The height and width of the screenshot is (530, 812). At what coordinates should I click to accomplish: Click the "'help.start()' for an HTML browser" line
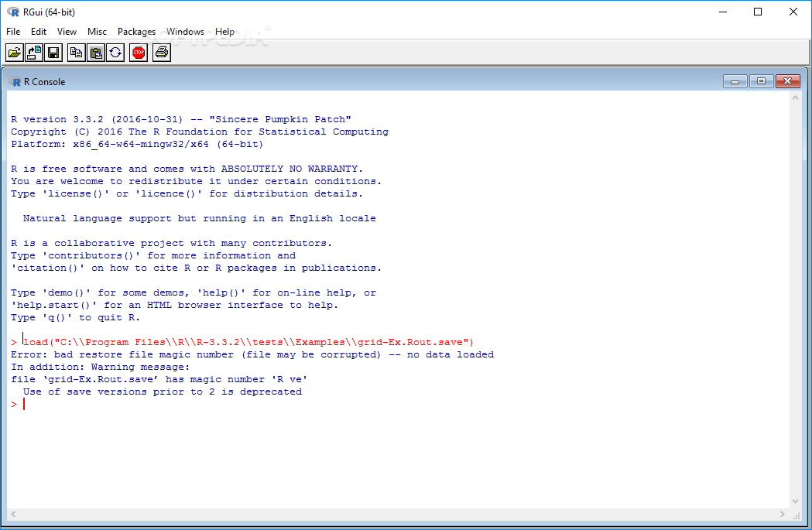pos(174,306)
